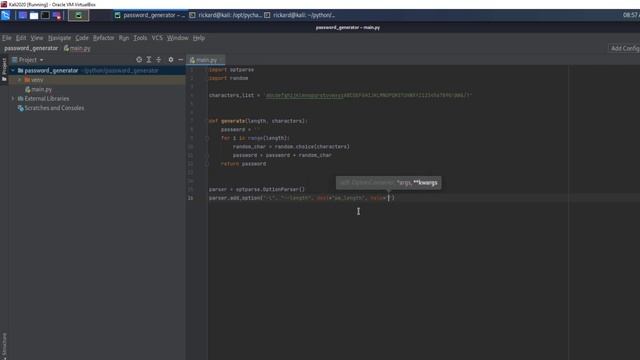This screenshot has height=360, width=640.
Task: Open the View menu
Action: pos(37,38)
